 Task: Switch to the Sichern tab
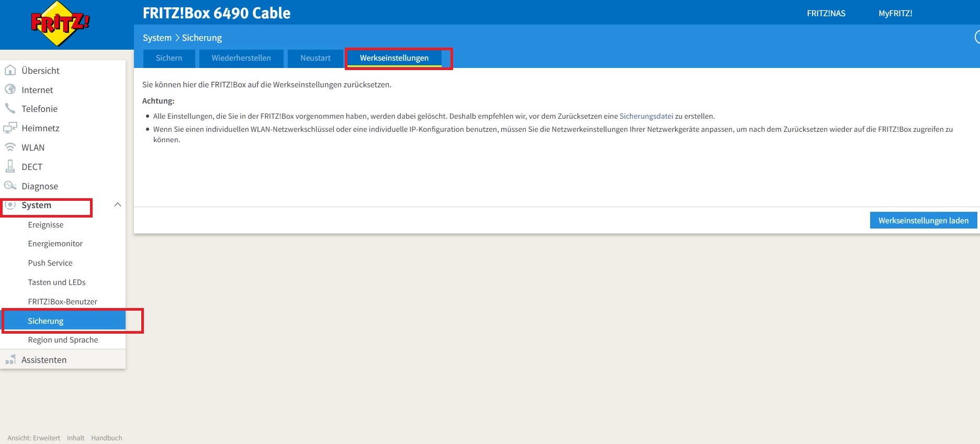pyautogui.click(x=169, y=58)
